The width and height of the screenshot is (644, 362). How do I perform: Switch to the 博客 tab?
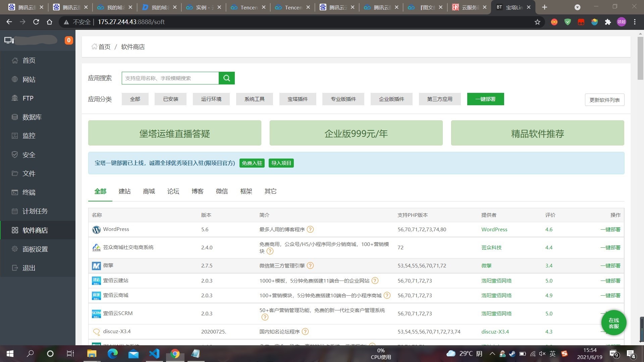198,191
